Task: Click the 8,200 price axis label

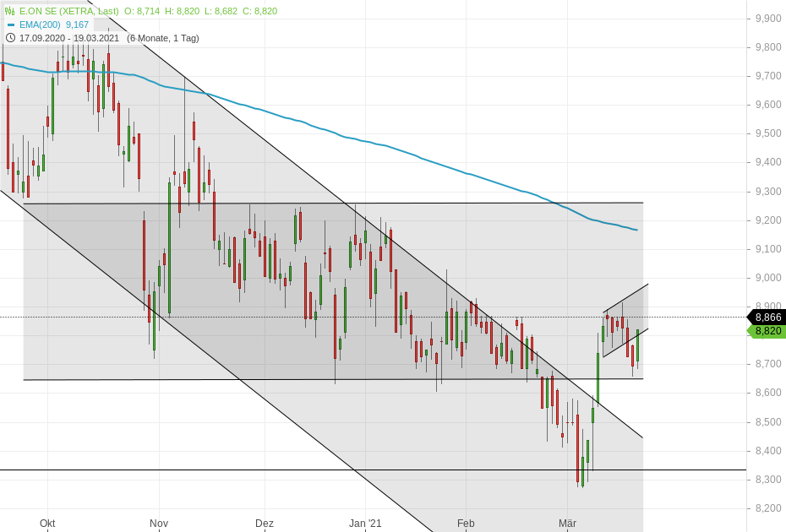Action: [768, 508]
